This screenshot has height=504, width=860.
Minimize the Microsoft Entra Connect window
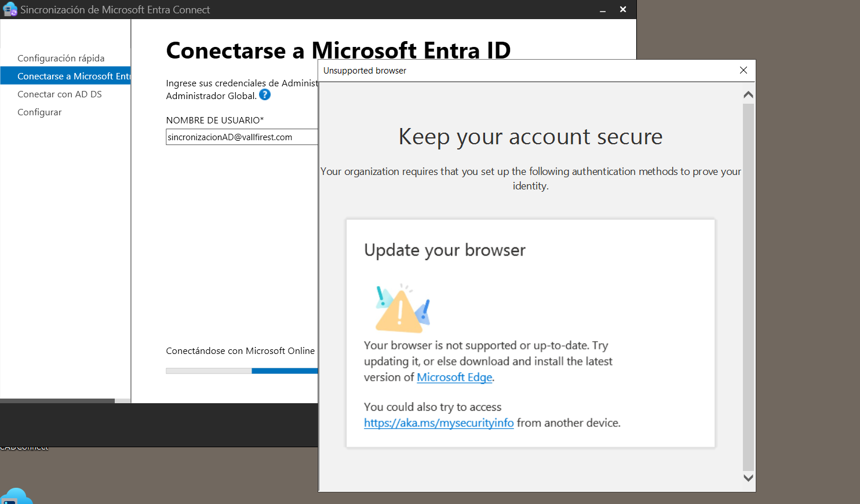(x=603, y=10)
